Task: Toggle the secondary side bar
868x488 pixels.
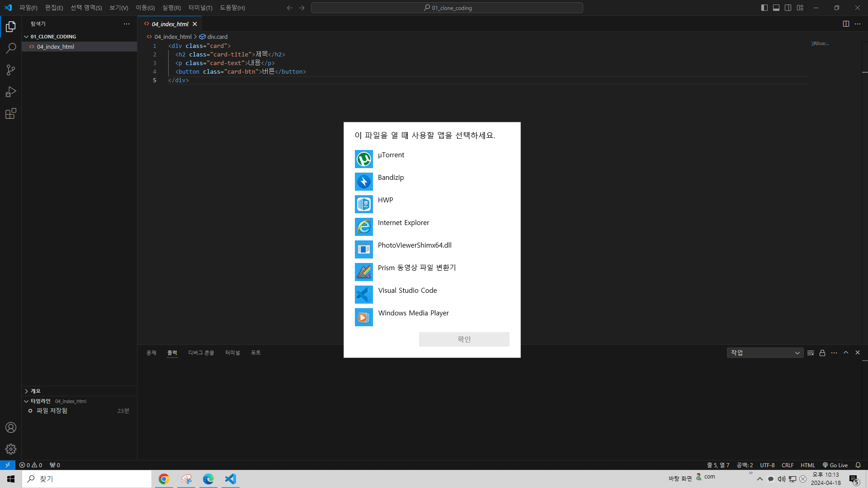Action: pos(788,8)
